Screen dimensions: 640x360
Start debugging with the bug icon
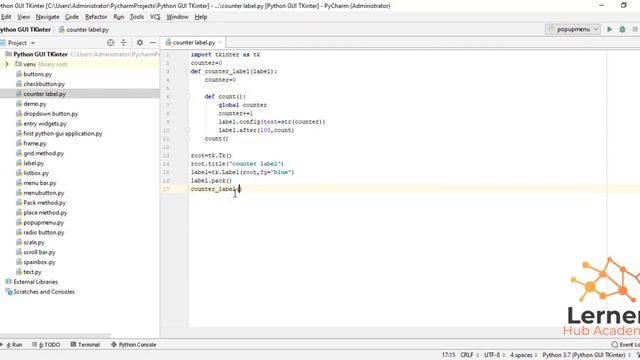click(x=622, y=29)
